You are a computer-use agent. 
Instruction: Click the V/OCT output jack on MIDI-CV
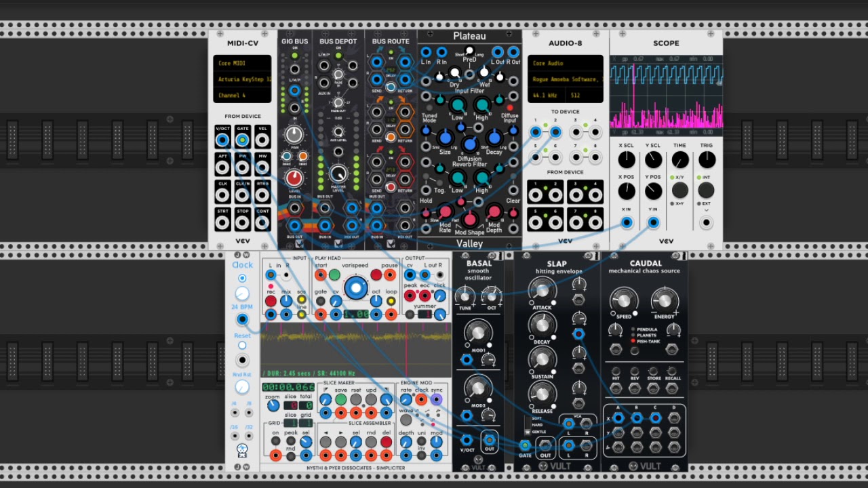click(x=222, y=140)
